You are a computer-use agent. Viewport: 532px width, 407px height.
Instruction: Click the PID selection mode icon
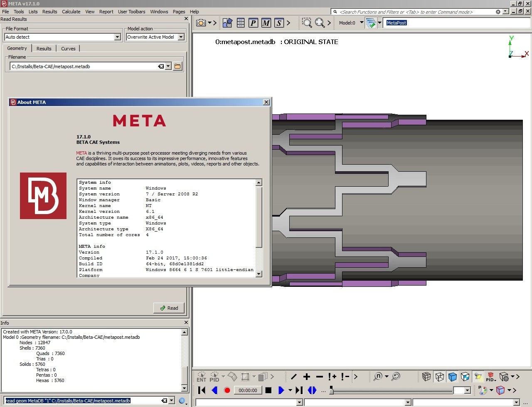pyautogui.click(x=214, y=377)
